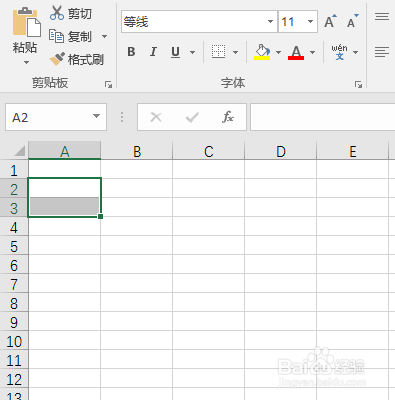Click the gray highlighted cell A3
The width and height of the screenshot is (395, 400).
tap(64, 206)
